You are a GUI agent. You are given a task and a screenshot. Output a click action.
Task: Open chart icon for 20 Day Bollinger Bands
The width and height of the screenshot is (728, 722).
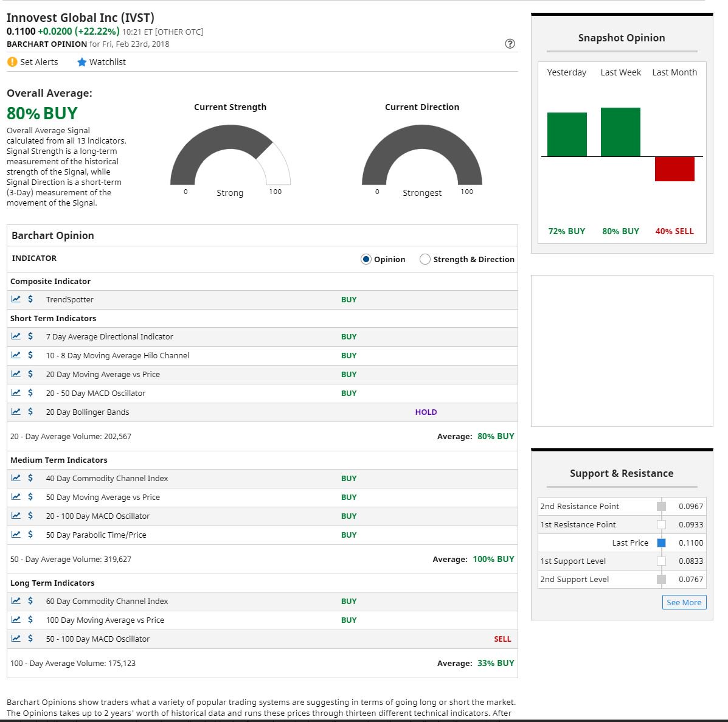16,411
